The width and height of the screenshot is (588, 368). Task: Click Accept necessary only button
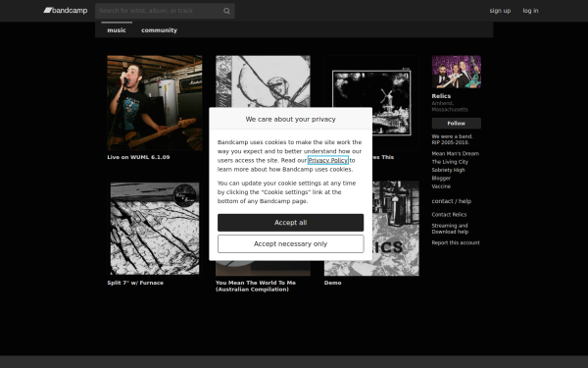pyautogui.click(x=291, y=243)
